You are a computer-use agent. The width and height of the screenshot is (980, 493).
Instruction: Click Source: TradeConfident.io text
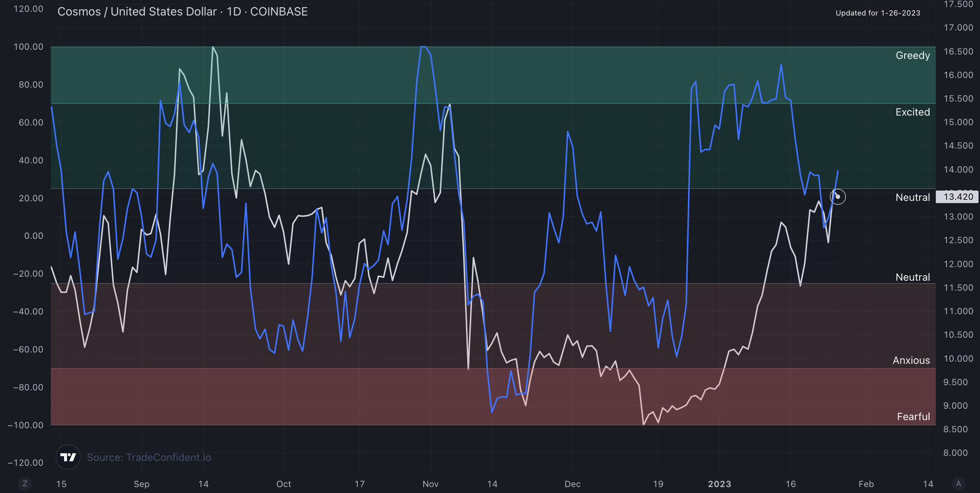pyautogui.click(x=149, y=457)
